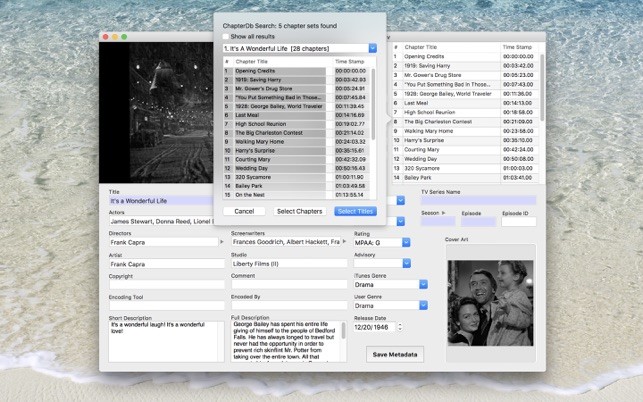Click the Select Chapters button
The image size is (643, 402).
coord(299,211)
